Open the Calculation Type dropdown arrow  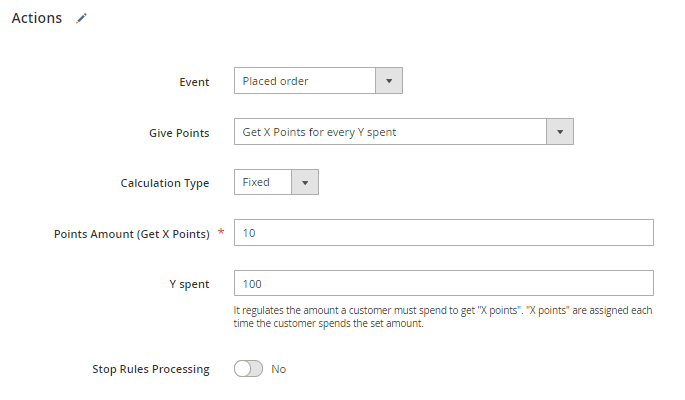point(305,182)
